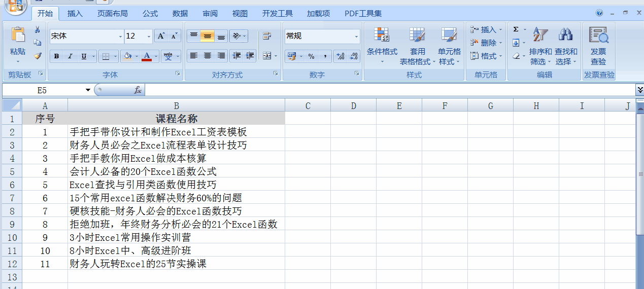Click the wrap text icon
Screen dimensions: 644x289
pos(267,36)
